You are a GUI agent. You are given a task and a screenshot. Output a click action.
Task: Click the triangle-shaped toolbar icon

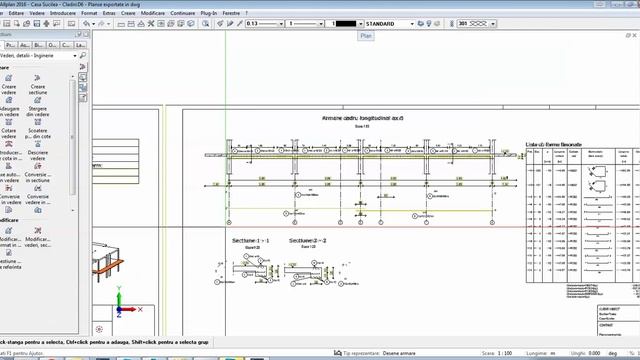tap(141, 24)
